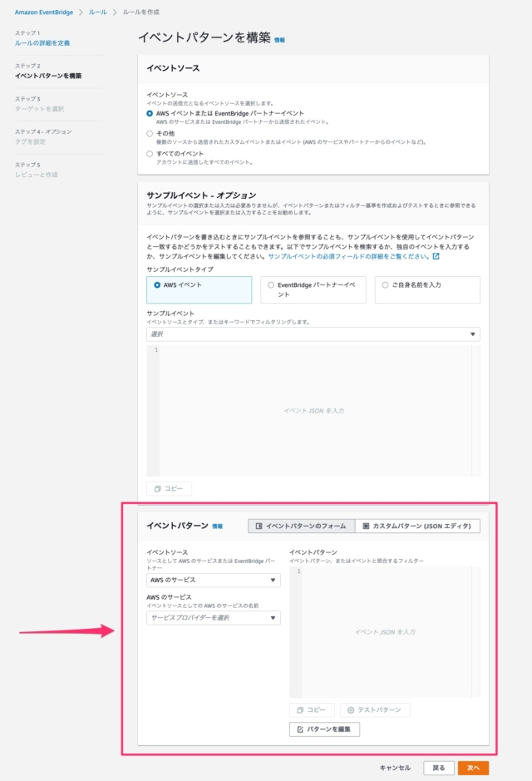Click the arrow of the 選択 sample event dropdown

tap(473, 334)
